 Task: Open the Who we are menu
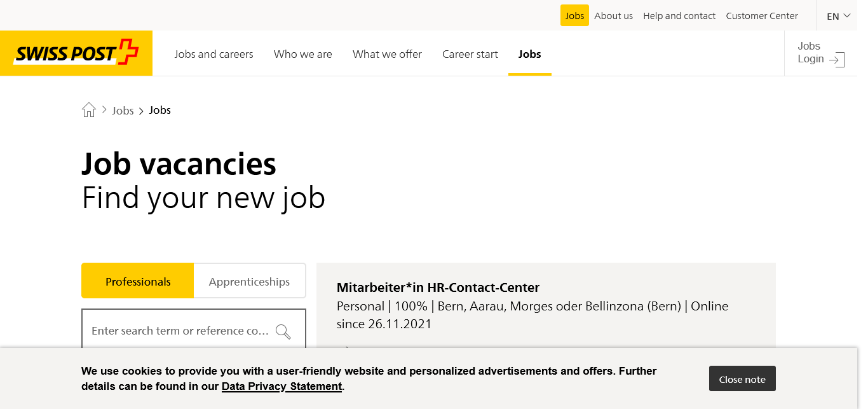coord(302,54)
